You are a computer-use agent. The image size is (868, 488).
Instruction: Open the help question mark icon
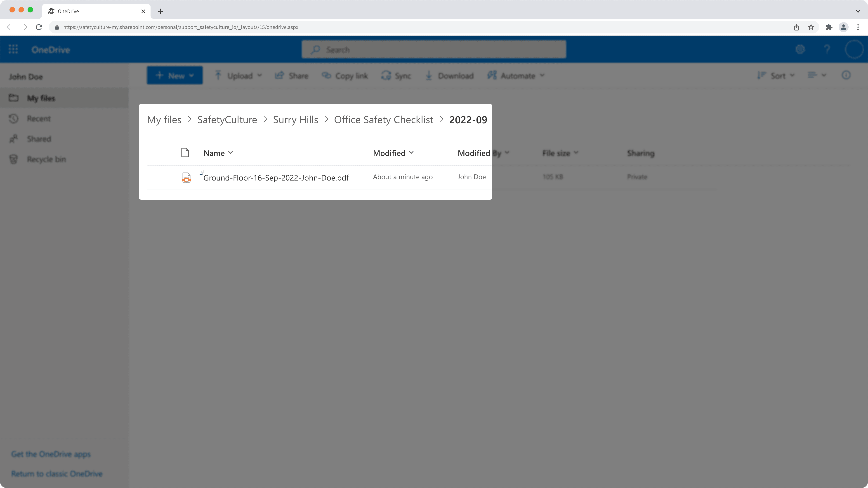click(x=828, y=49)
